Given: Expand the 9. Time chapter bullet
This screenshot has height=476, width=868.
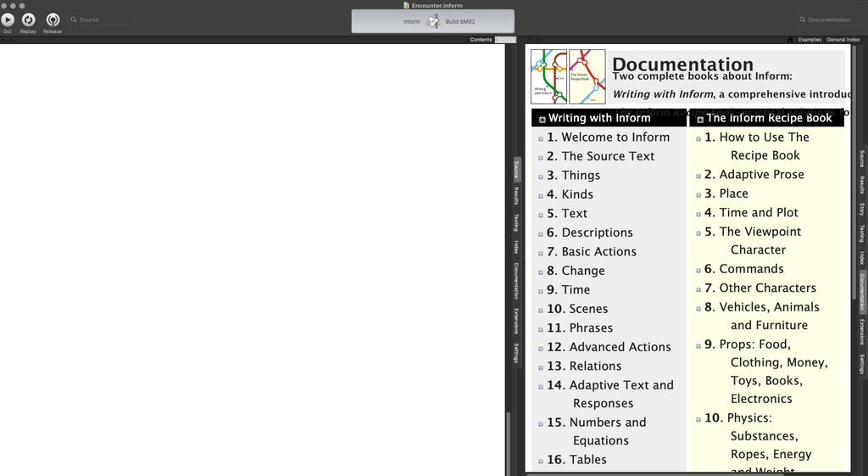Looking at the screenshot, I should pos(541,292).
